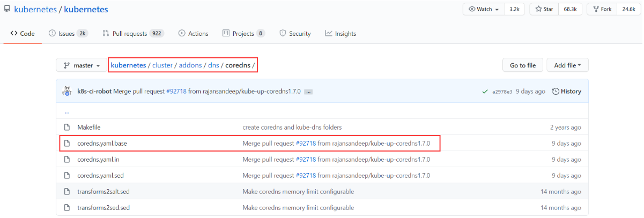Open the Security tab

(295, 33)
